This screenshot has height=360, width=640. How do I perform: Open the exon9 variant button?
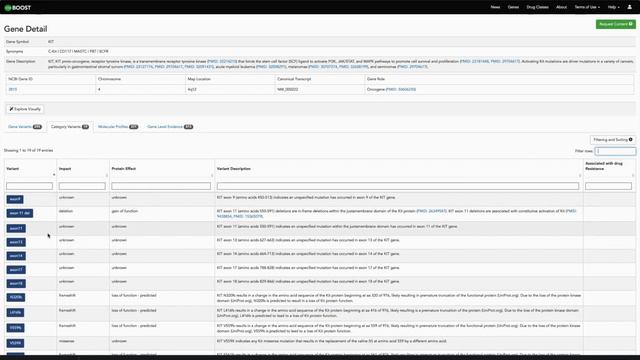(15, 199)
